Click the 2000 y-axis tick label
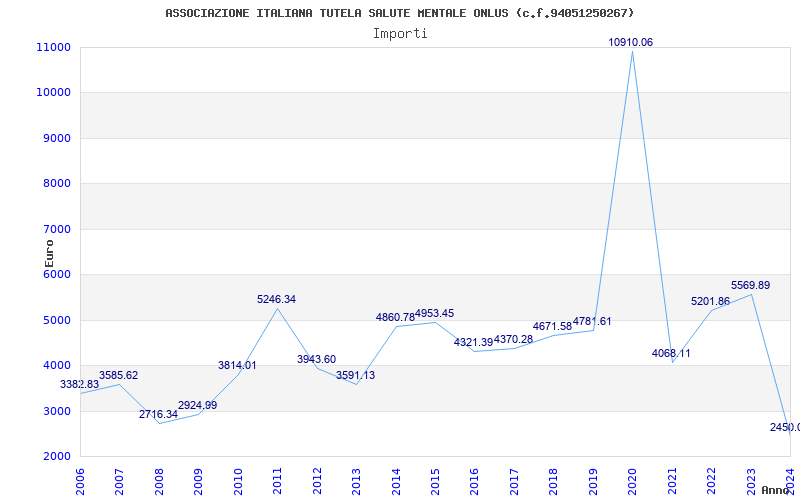This screenshot has width=800, height=500. pos(56,456)
